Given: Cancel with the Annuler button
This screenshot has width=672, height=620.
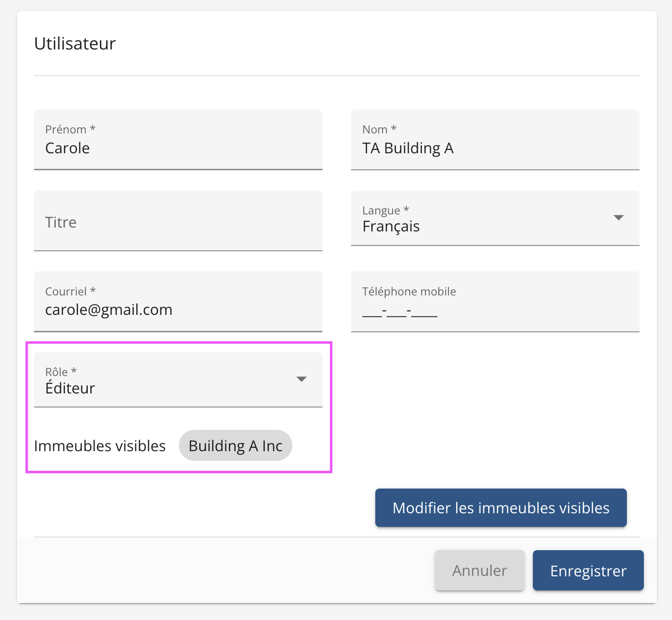Looking at the screenshot, I should [480, 571].
